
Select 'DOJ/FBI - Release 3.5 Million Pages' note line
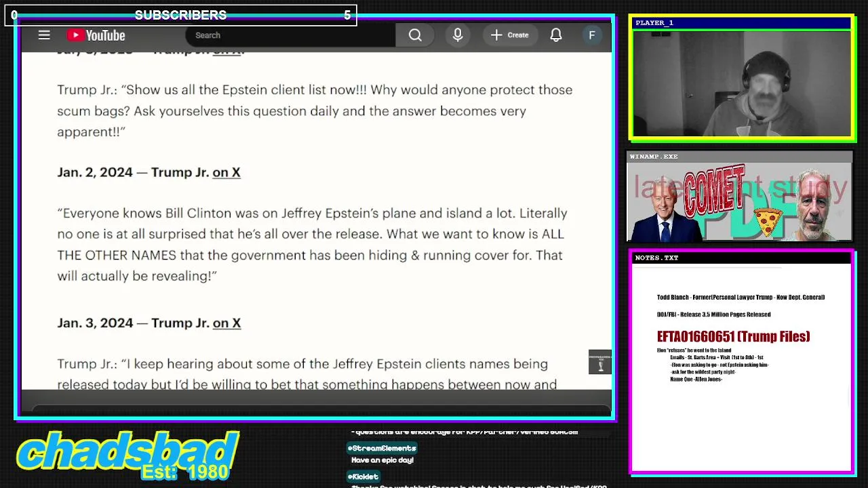(x=713, y=314)
